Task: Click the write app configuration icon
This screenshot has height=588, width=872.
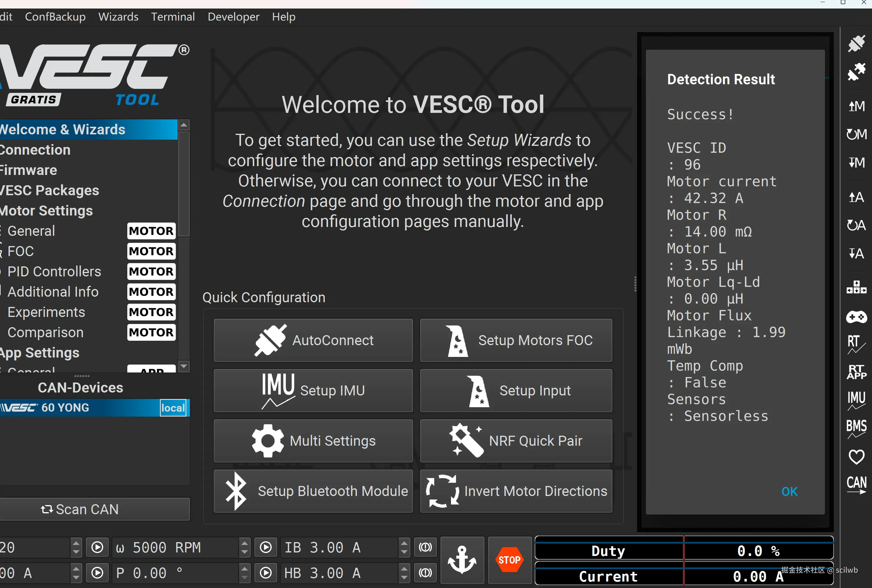Action: (x=856, y=253)
